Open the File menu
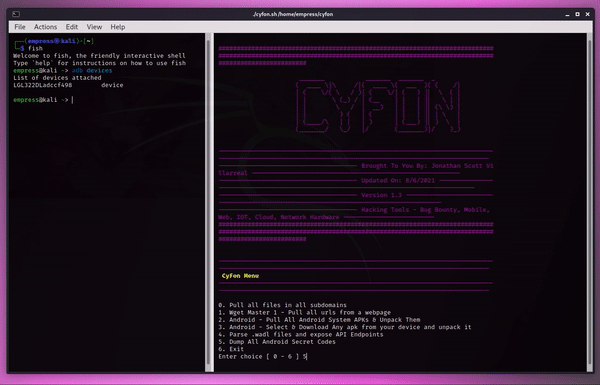Viewport: 600px width, 385px height. coord(20,27)
